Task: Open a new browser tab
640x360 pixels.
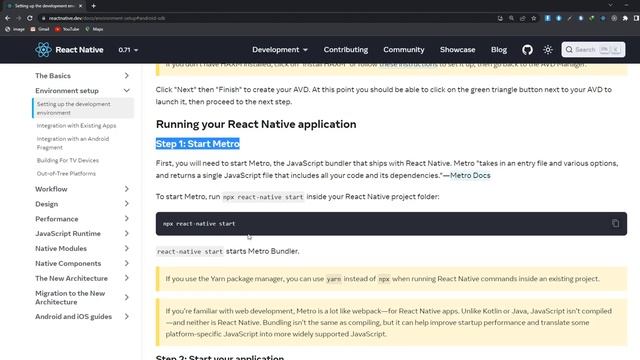Action: [x=93, y=6]
